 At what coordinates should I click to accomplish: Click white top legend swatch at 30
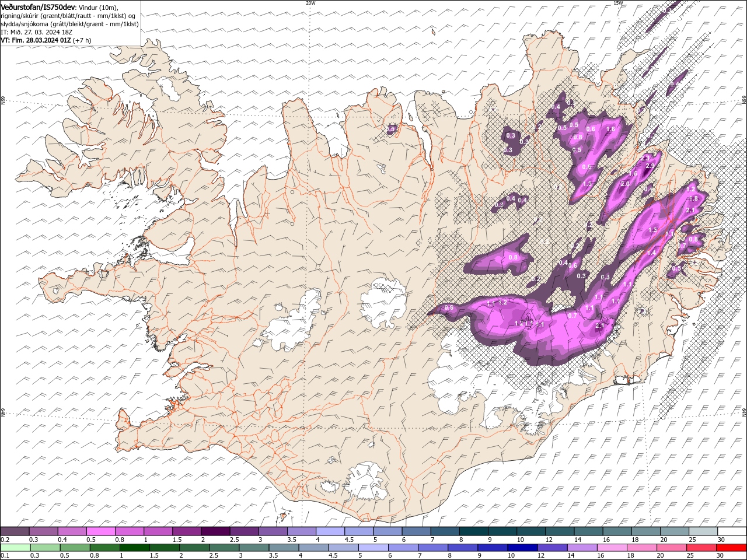[x=731, y=531]
